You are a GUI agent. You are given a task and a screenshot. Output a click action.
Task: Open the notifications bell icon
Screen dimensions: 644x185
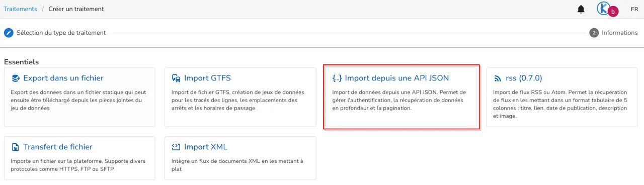point(581,9)
